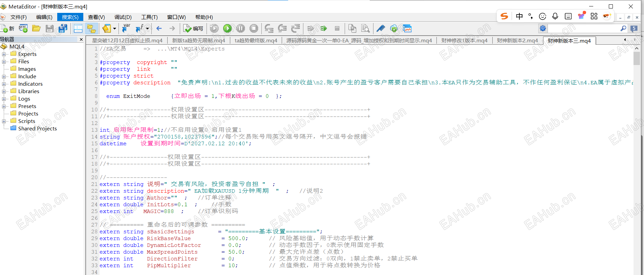The width and height of the screenshot is (644, 275).
Task: Open the Sogou IME emoji smiley panel
Action: (x=542, y=16)
